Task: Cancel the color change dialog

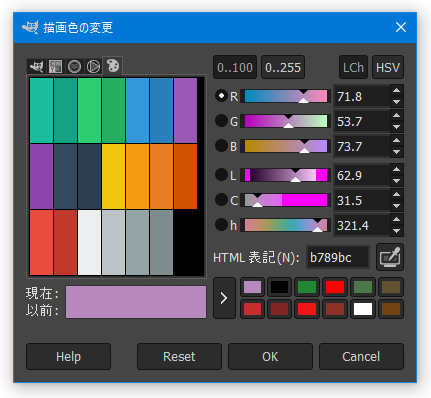Action: coord(361,356)
